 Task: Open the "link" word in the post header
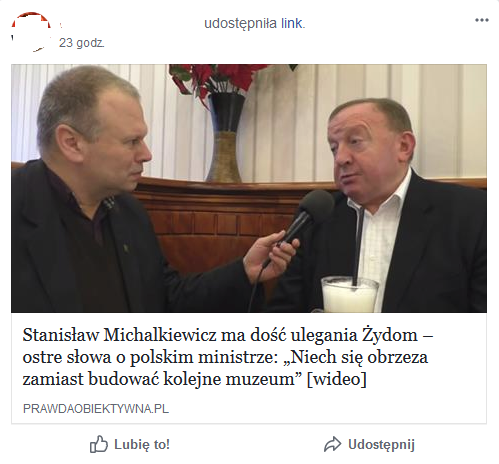293,23
